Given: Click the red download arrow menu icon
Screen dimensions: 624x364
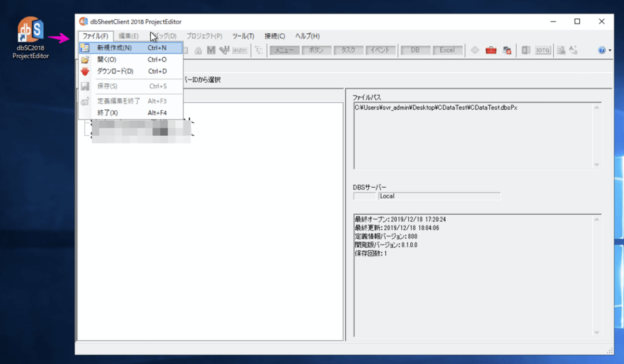Looking at the screenshot, I should click(x=85, y=71).
